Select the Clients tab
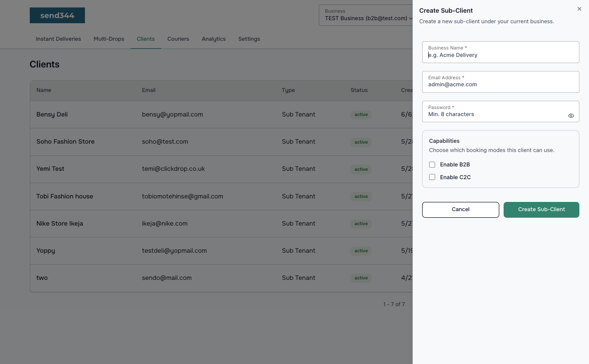Viewport: 589px width, 364px height. pyautogui.click(x=146, y=39)
